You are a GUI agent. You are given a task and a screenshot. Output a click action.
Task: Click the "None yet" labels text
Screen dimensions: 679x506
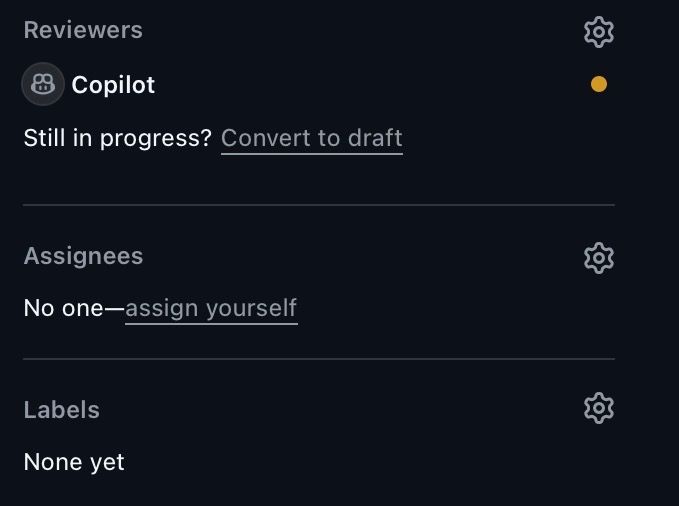pyautogui.click(x=74, y=462)
